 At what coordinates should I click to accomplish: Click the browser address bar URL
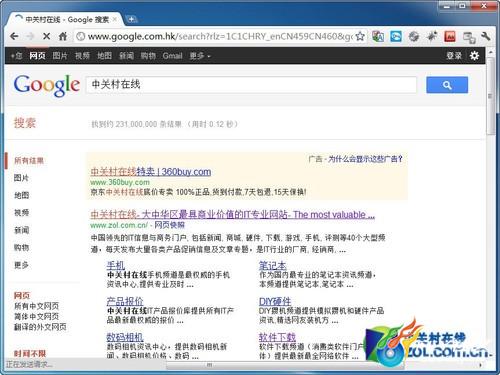(x=219, y=36)
